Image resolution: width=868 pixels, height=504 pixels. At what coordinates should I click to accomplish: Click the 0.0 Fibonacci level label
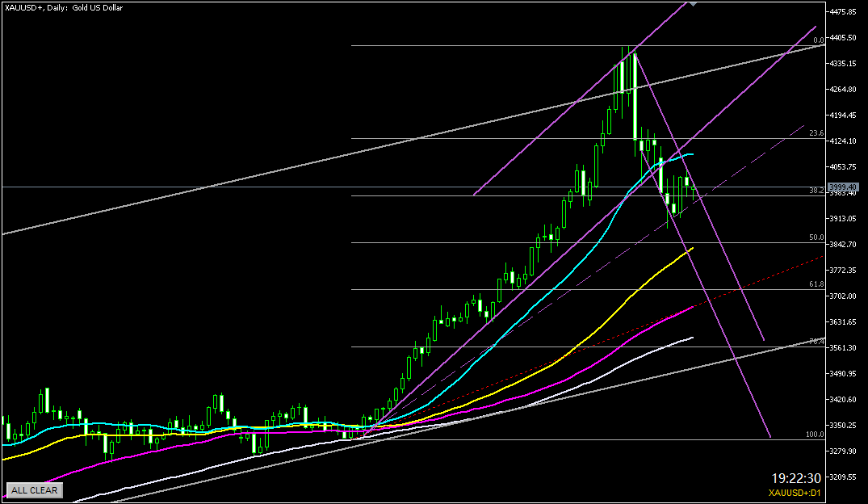point(818,40)
